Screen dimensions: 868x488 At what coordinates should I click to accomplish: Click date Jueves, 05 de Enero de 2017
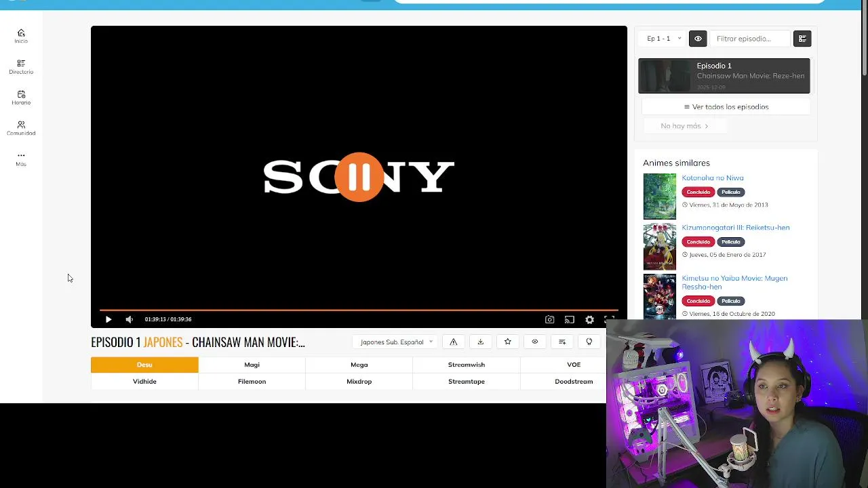pos(728,255)
